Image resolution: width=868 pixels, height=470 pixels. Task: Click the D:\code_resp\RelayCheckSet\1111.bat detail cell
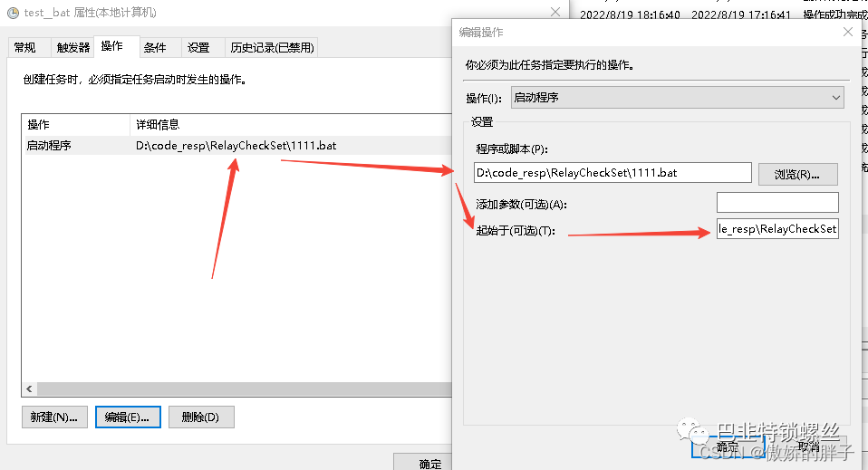236,146
